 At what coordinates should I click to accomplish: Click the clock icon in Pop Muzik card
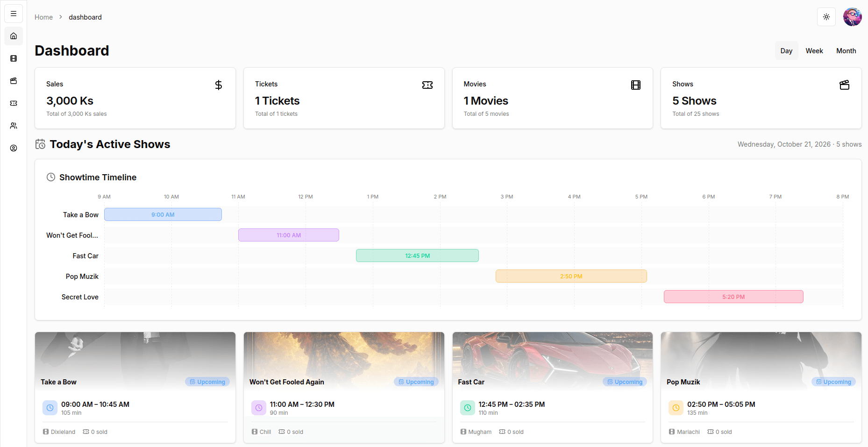tap(676, 408)
